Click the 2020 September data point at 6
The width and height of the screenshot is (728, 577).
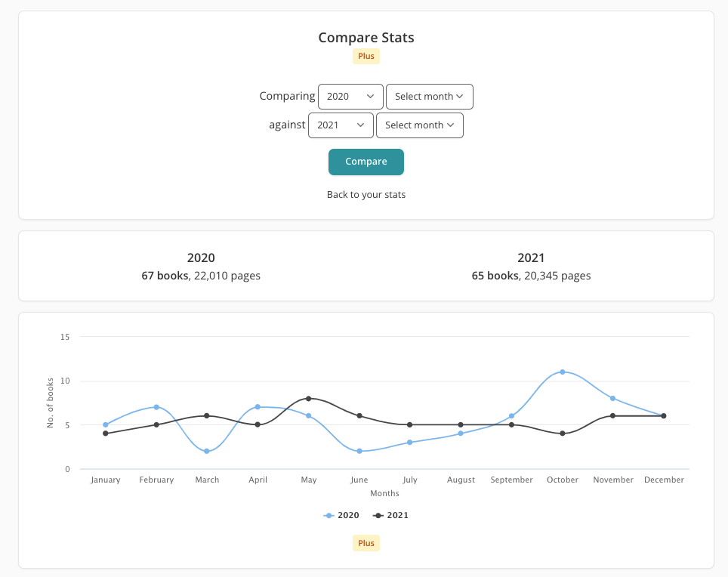[x=511, y=416]
